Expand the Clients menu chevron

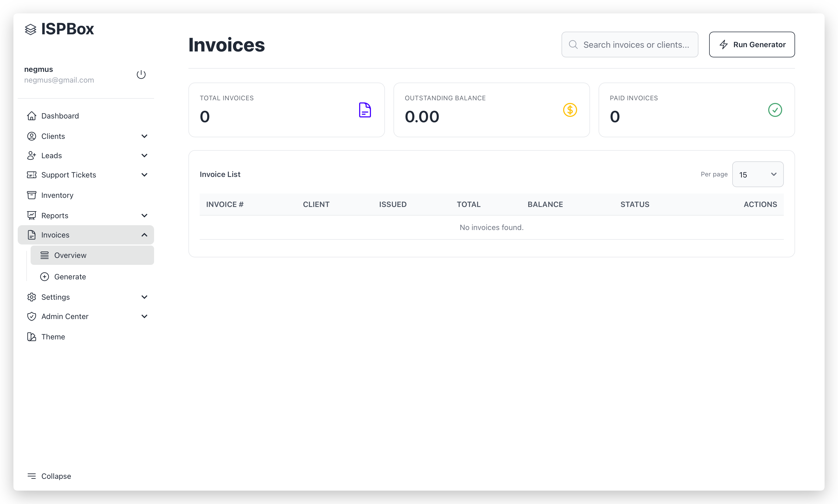pyautogui.click(x=144, y=136)
